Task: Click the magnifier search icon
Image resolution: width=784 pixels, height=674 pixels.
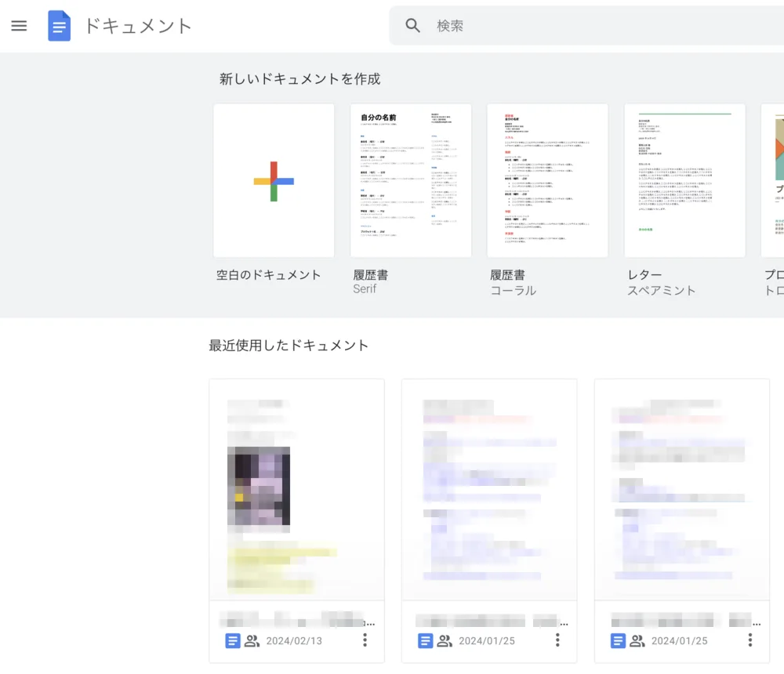Action: [412, 26]
